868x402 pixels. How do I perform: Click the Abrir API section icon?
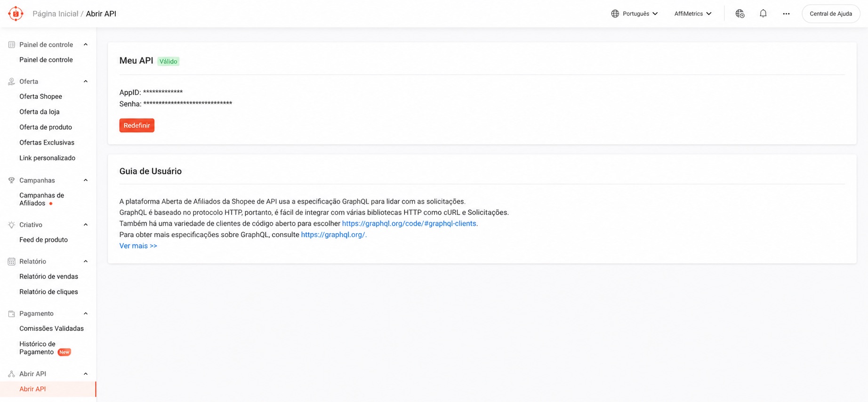point(11,374)
